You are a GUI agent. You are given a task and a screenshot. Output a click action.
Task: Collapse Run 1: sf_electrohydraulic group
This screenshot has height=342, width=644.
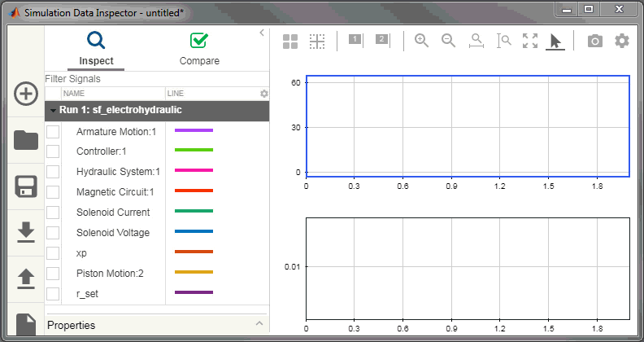[53, 110]
